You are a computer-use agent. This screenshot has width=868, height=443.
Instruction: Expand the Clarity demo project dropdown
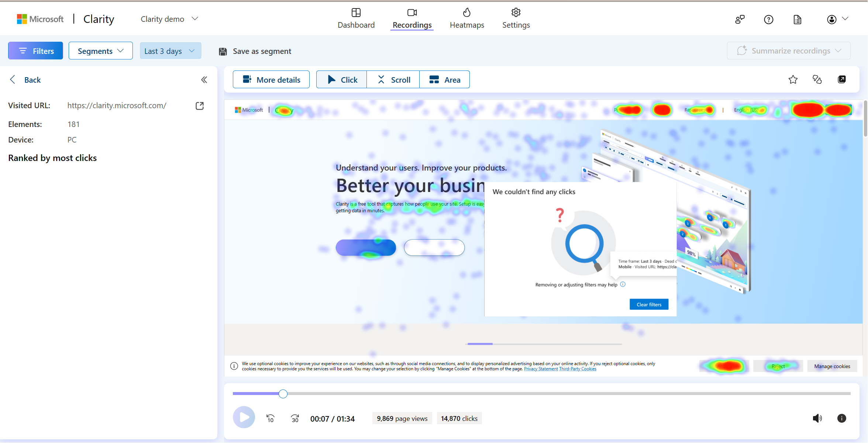point(169,19)
